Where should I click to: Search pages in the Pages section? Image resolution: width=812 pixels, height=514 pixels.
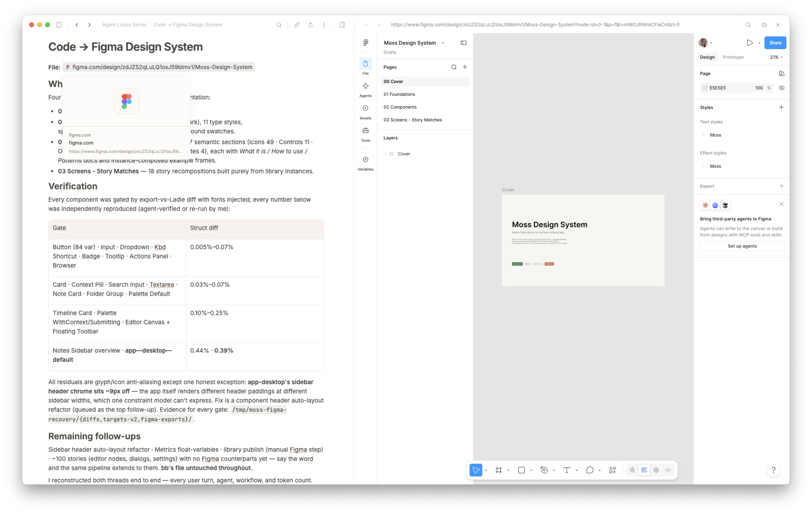click(x=454, y=67)
